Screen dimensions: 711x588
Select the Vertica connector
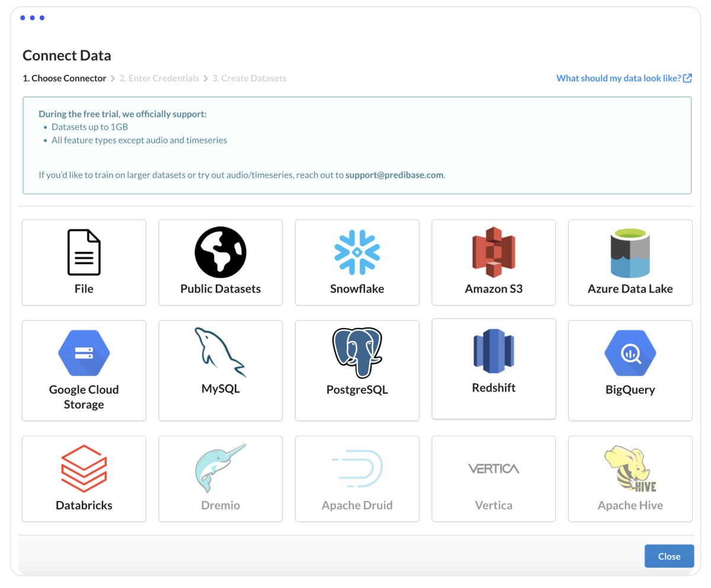click(493, 478)
